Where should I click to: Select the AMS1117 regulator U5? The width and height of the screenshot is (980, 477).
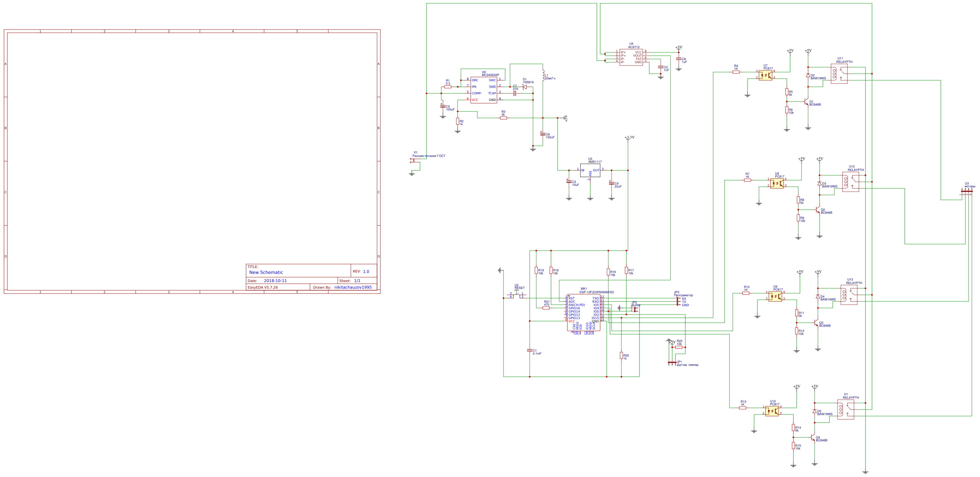pyautogui.click(x=590, y=170)
